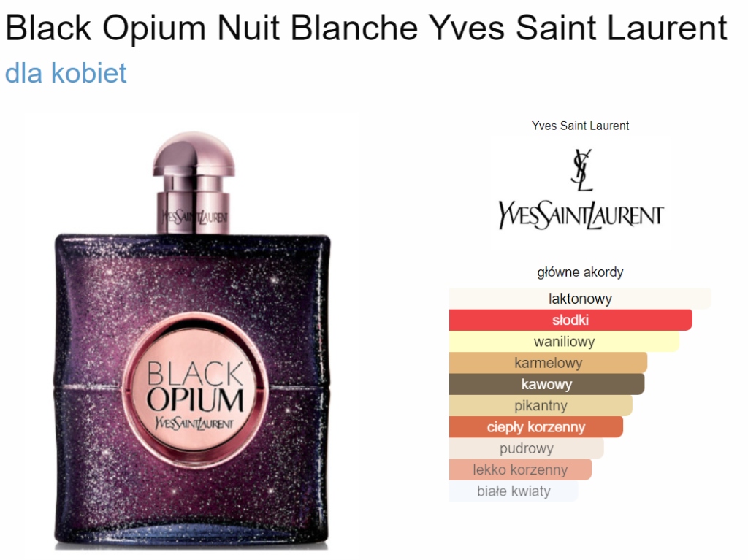Click the Yves Saint Laurent brand name text
The image size is (748, 560).
(x=580, y=126)
